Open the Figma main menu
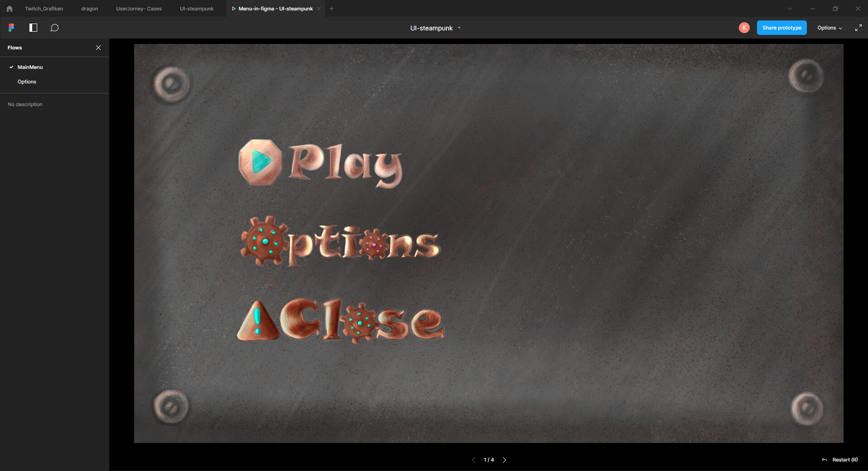The image size is (868, 471). (11, 28)
